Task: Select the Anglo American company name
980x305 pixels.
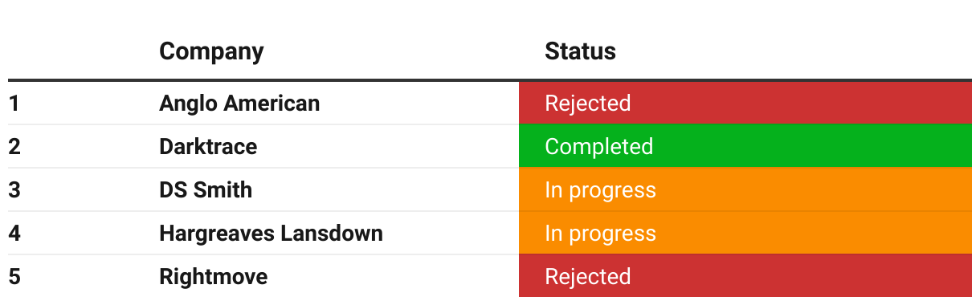Action: [239, 104]
